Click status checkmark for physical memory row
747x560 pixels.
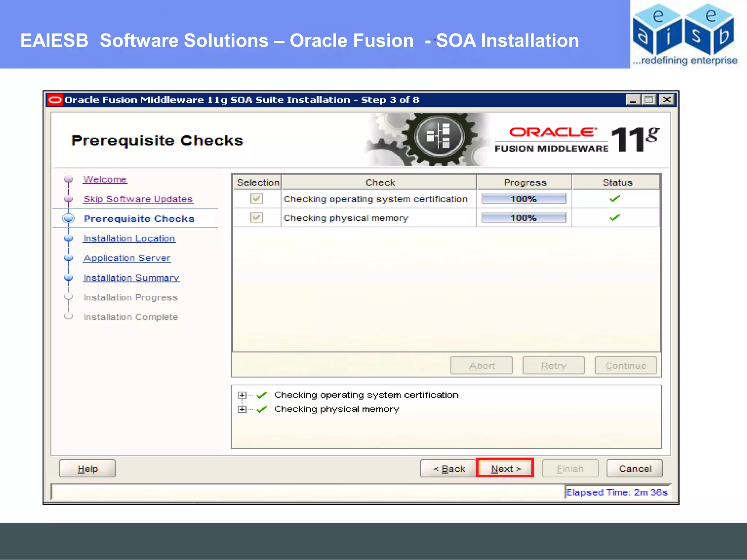(x=615, y=218)
